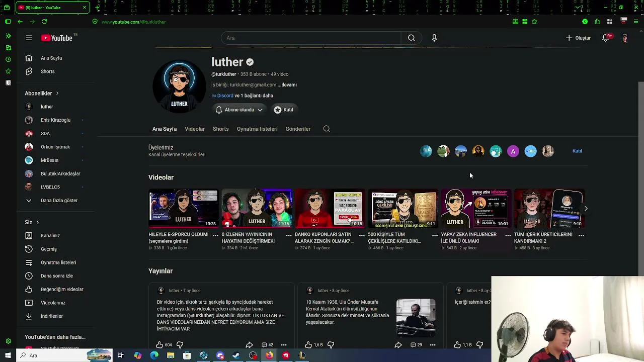Expand the Siz section header
The height and width of the screenshot is (362, 644).
click(32, 222)
